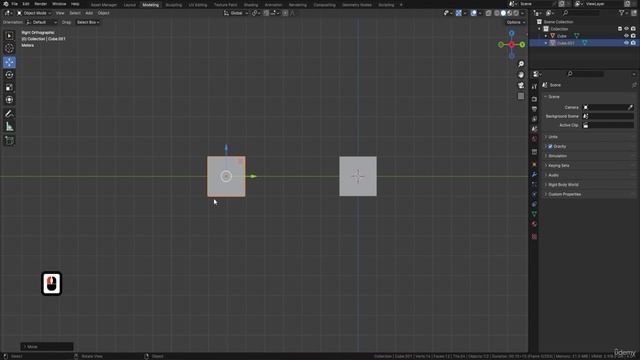Expand the Move operator panel
This screenshot has width=640, height=360.
[x=47, y=347]
